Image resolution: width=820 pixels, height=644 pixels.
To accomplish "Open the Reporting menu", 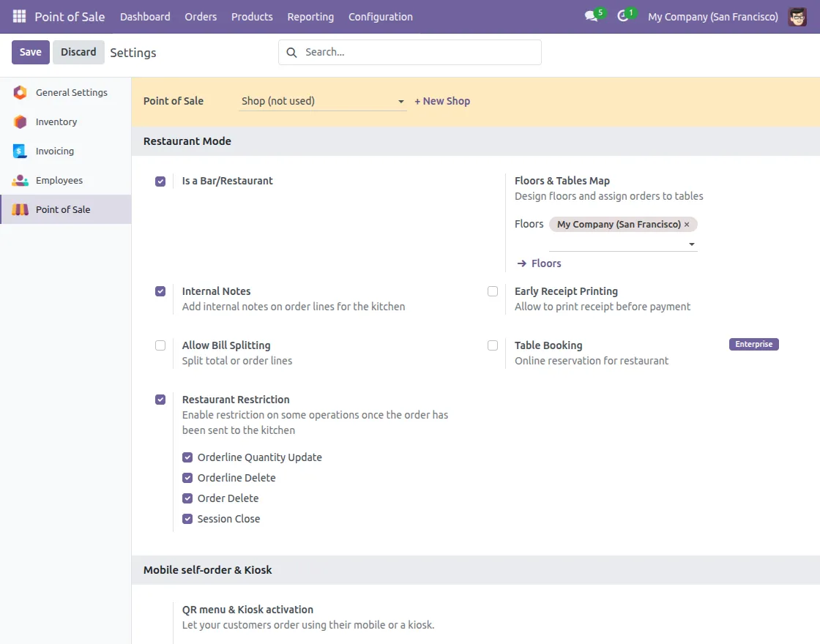I will coord(310,16).
